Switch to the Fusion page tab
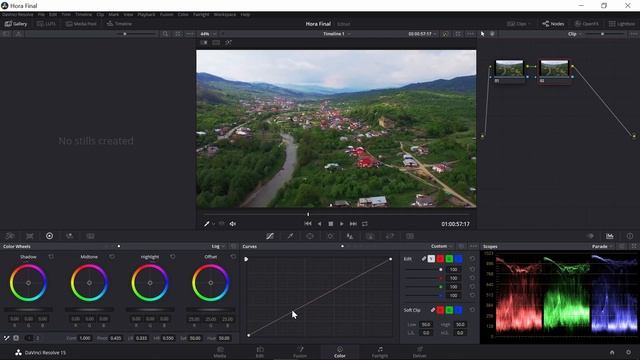 tap(300, 352)
